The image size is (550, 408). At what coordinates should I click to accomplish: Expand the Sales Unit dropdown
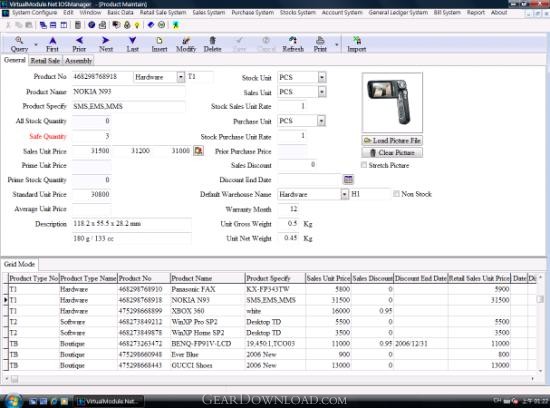pos(322,92)
